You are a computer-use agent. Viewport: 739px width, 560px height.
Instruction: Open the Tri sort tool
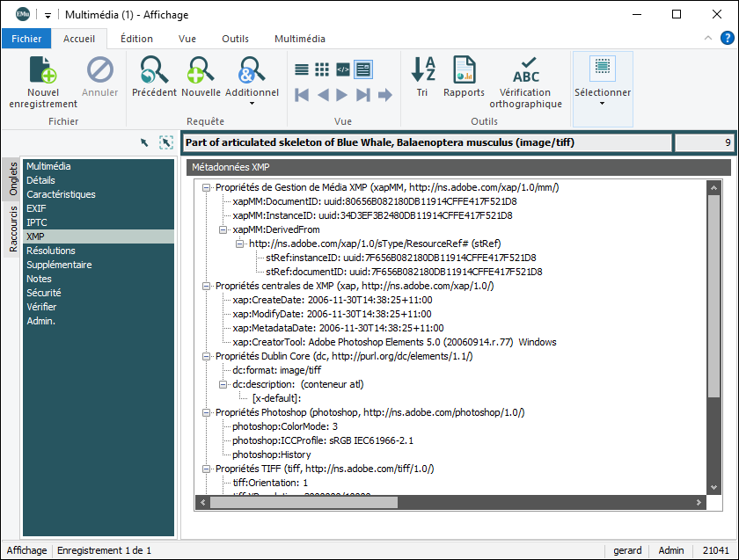click(423, 70)
